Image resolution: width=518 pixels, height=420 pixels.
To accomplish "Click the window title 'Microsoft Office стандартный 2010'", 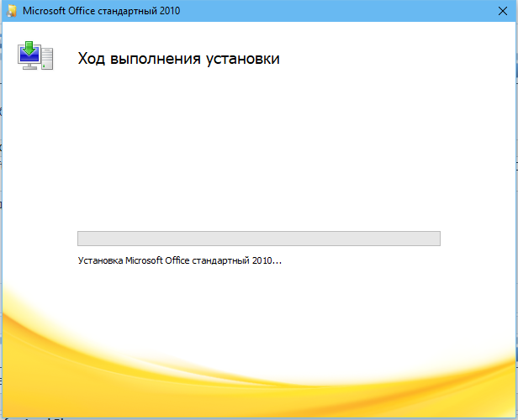I will [x=102, y=11].
